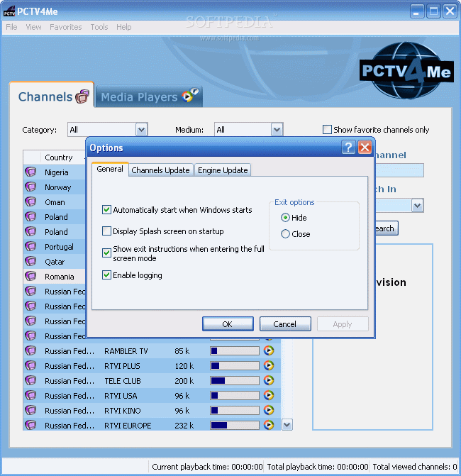Open the Medium dropdown

point(277,130)
